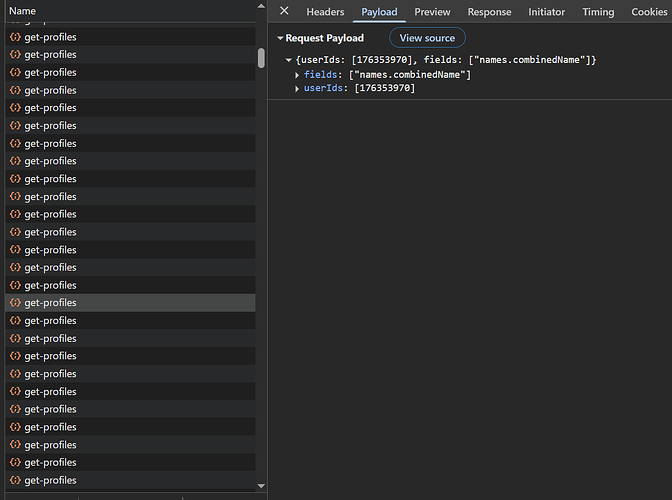
Task: Click the [176353970] value of the userIds row
Action: (x=385, y=88)
